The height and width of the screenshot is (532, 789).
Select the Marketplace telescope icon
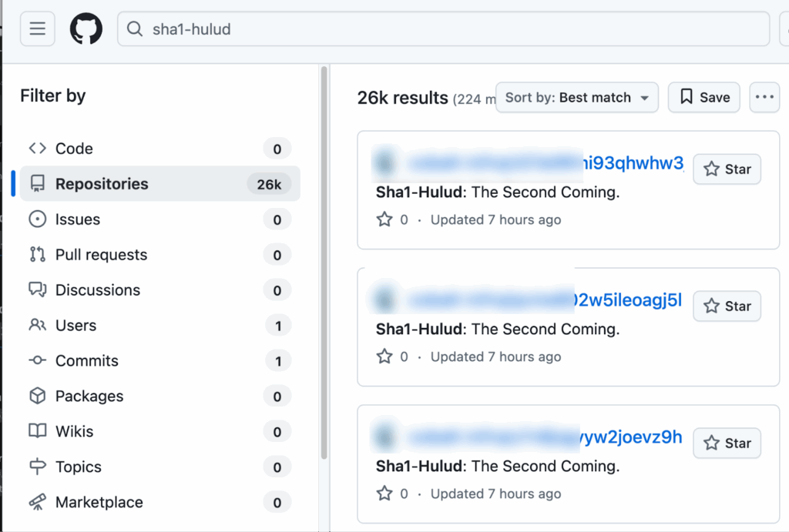[x=37, y=502]
